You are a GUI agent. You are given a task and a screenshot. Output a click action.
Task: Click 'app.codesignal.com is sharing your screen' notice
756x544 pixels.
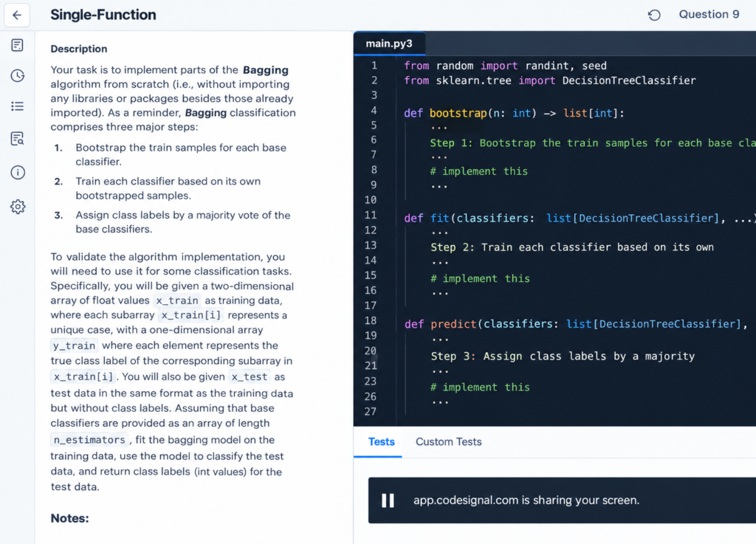click(x=526, y=500)
